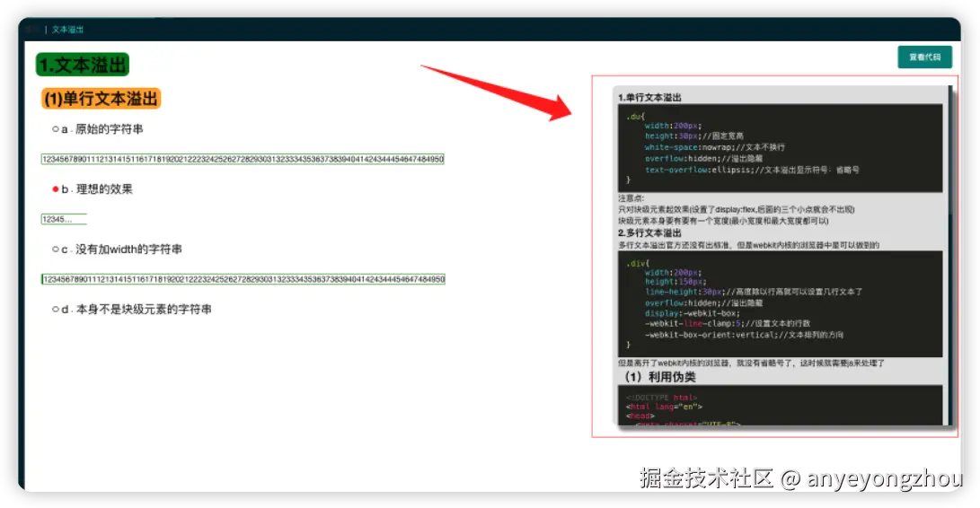The image size is (980, 508).
Task: Click the (1) 利用伪类 heading
Action: tap(660, 377)
